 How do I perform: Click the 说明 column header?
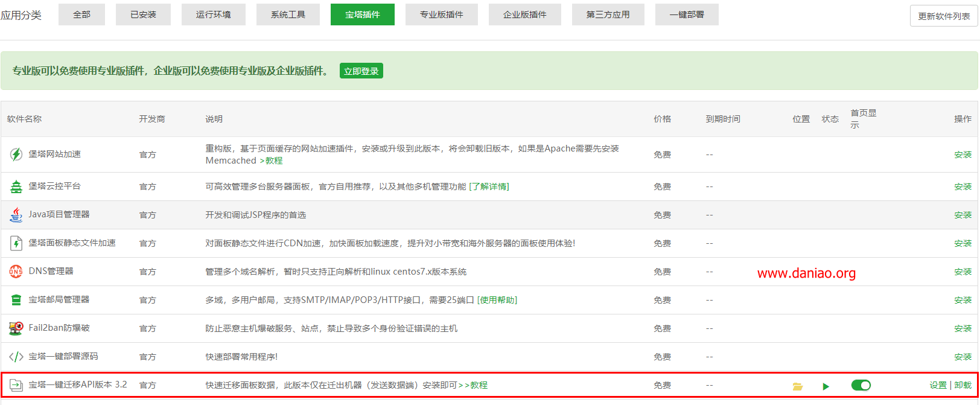pos(214,119)
